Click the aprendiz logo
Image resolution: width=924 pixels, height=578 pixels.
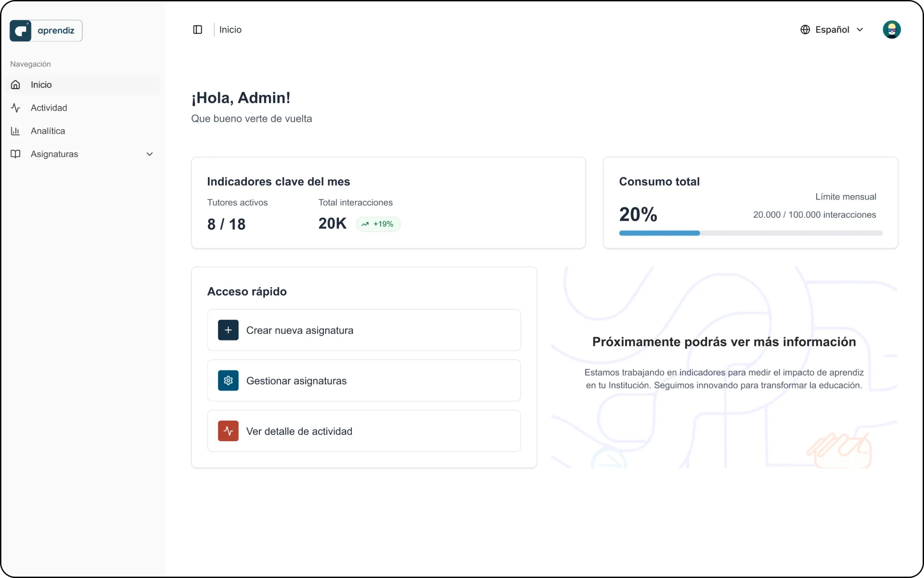[46, 31]
